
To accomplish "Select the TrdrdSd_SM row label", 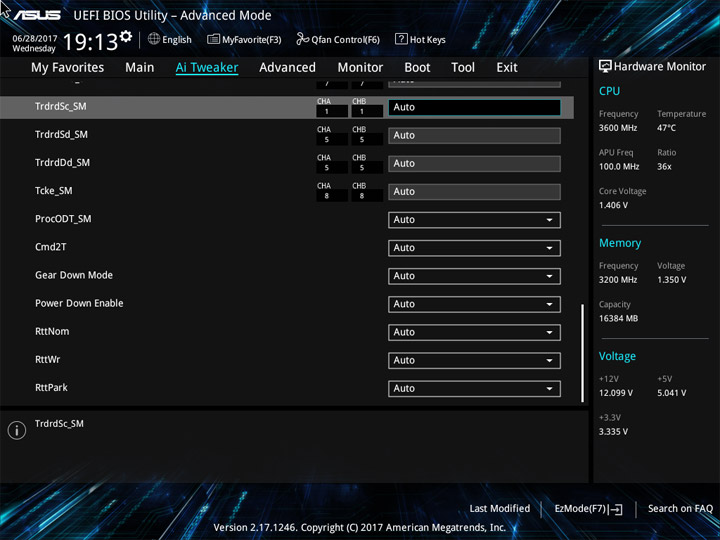I will click(61, 135).
